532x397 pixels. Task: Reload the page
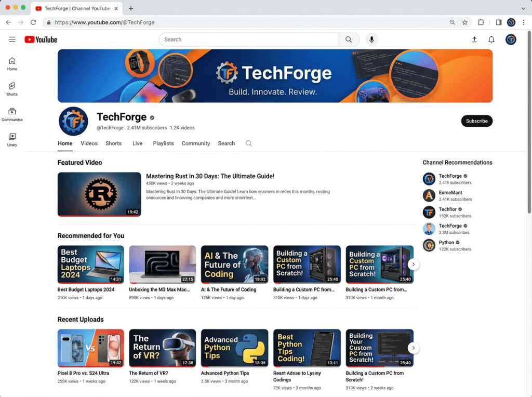click(33, 22)
